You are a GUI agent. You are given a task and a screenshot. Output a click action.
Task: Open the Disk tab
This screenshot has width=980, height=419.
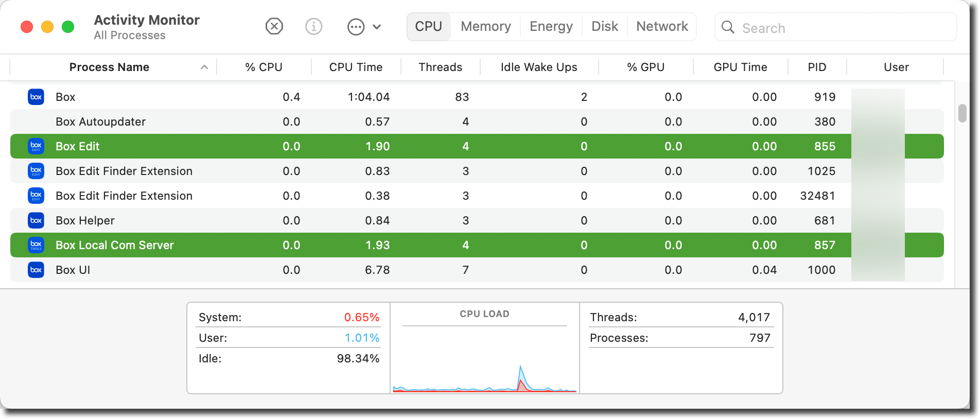point(604,26)
